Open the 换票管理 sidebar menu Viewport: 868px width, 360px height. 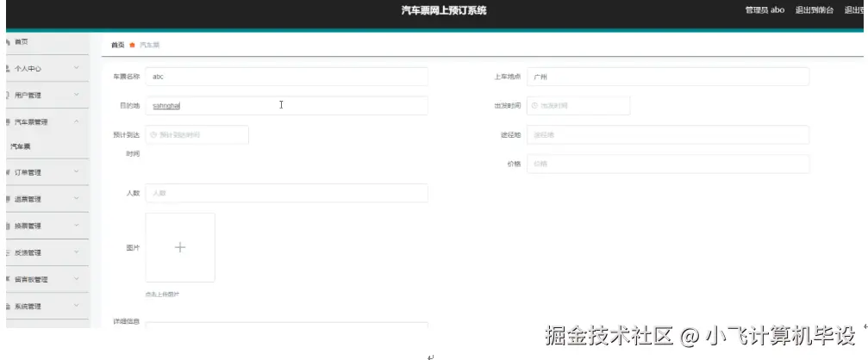pos(47,226)
